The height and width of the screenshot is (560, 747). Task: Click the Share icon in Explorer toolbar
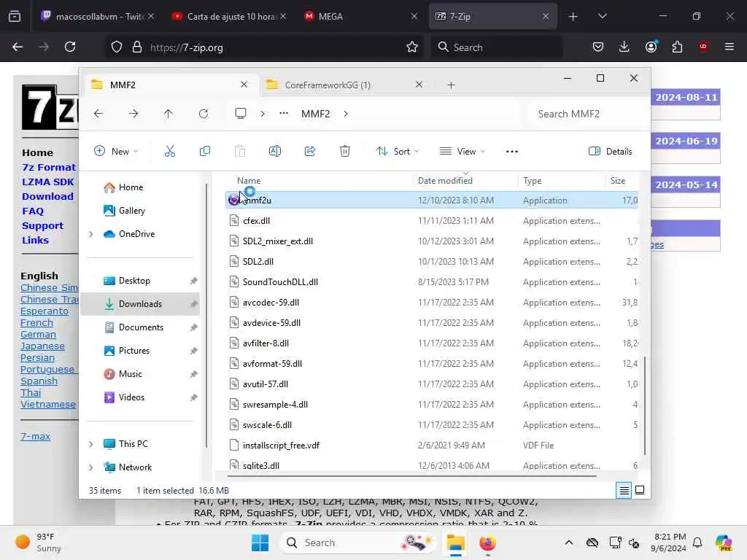point(310,152)
